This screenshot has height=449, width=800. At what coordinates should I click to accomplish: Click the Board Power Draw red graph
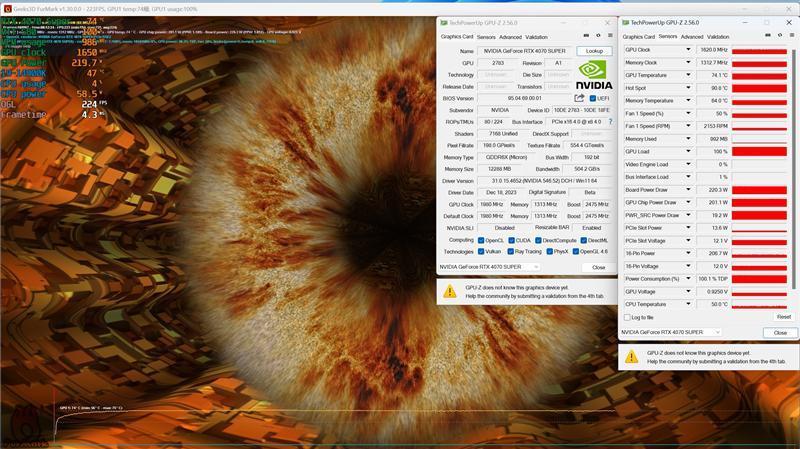pos(759,190)
